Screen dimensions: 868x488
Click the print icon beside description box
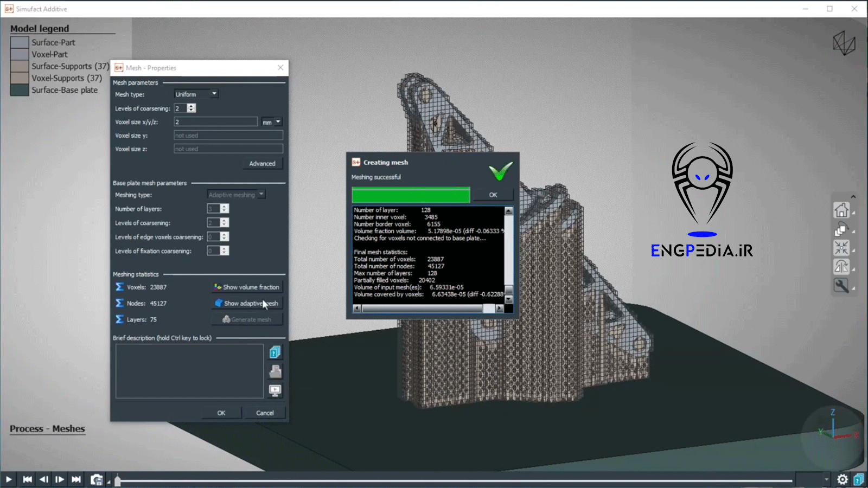point(275,371)
